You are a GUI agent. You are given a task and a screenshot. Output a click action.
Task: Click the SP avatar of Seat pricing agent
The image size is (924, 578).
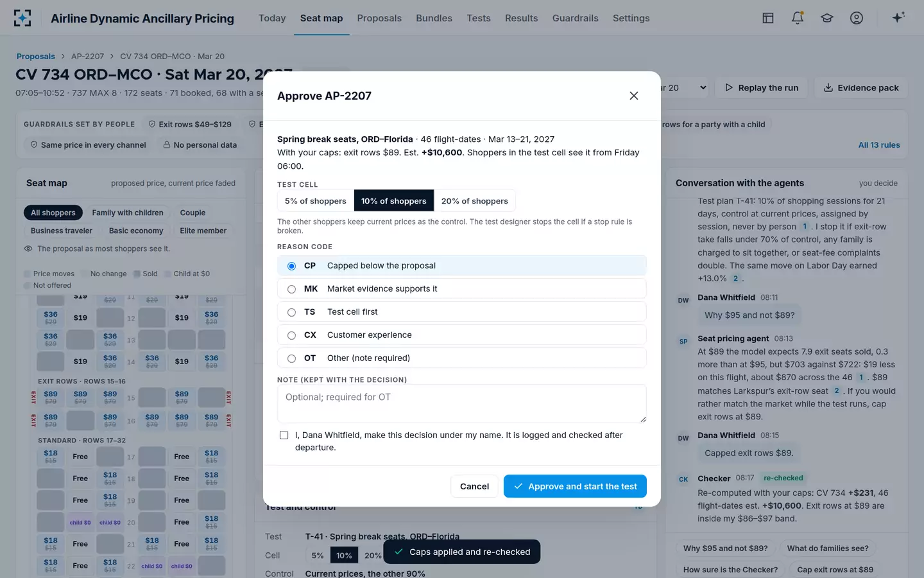tap(683, 341)
